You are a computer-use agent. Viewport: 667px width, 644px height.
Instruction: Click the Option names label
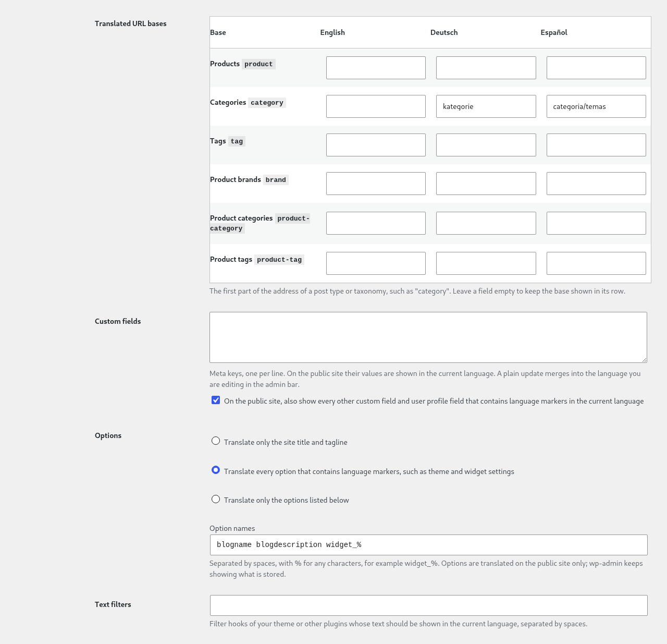click(232, 528)
